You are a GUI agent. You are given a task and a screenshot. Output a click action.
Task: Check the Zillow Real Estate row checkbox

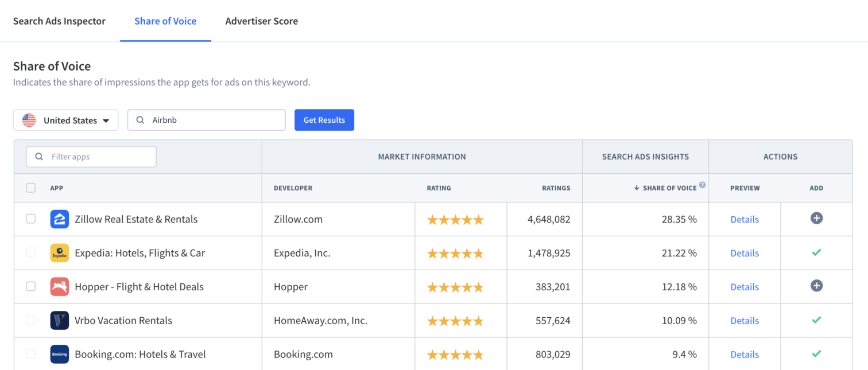30,219
